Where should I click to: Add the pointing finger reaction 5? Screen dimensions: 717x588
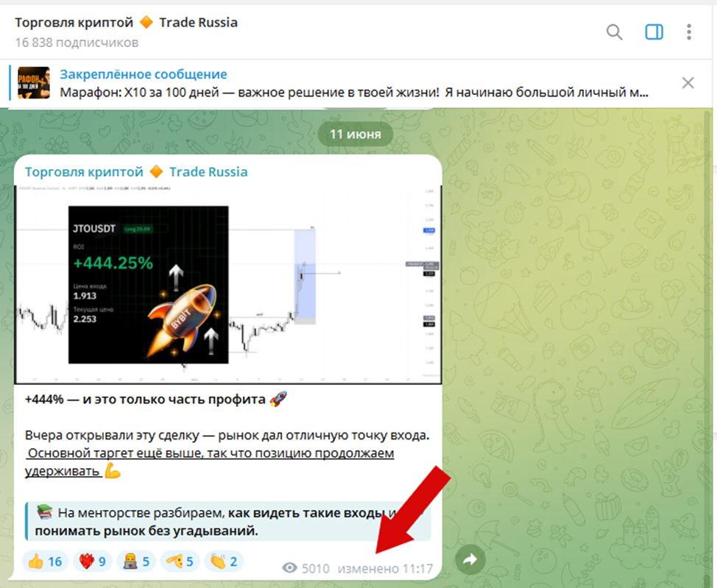coord(180,561)
